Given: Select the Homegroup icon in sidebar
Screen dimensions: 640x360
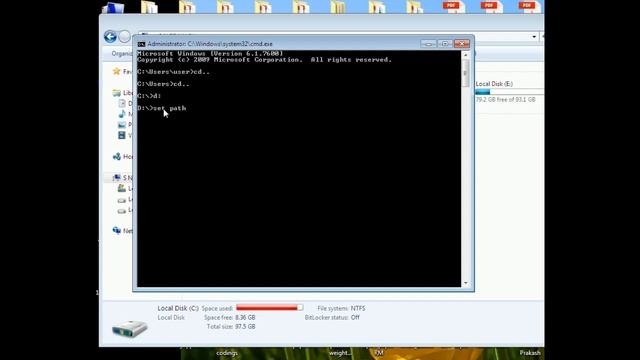Looking at the screenshot, I should pyautogui.click(x=117, y=156).
